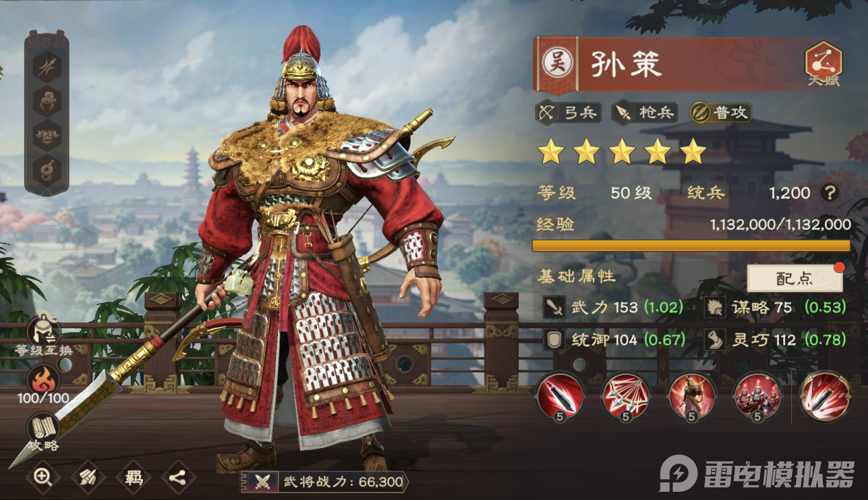Screen dimensions: 868x500
Task: Select the 枪兵 spearman troop tag
Action: click(x=644, y=112)
